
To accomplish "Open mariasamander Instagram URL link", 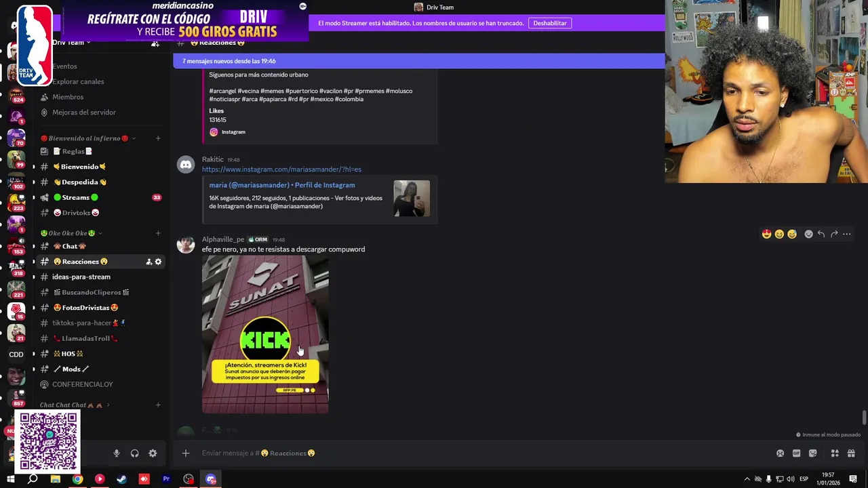I will click(281, 169).
